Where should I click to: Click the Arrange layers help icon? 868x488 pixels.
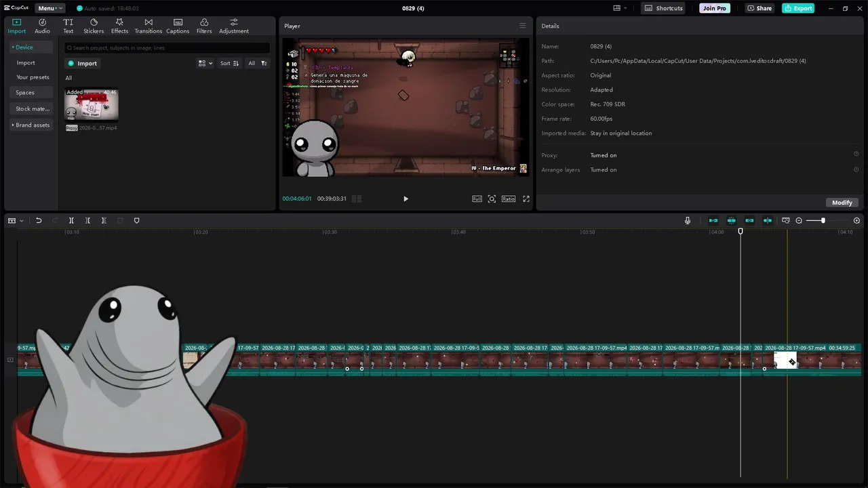pyautogui.click(x=856, y=169)
